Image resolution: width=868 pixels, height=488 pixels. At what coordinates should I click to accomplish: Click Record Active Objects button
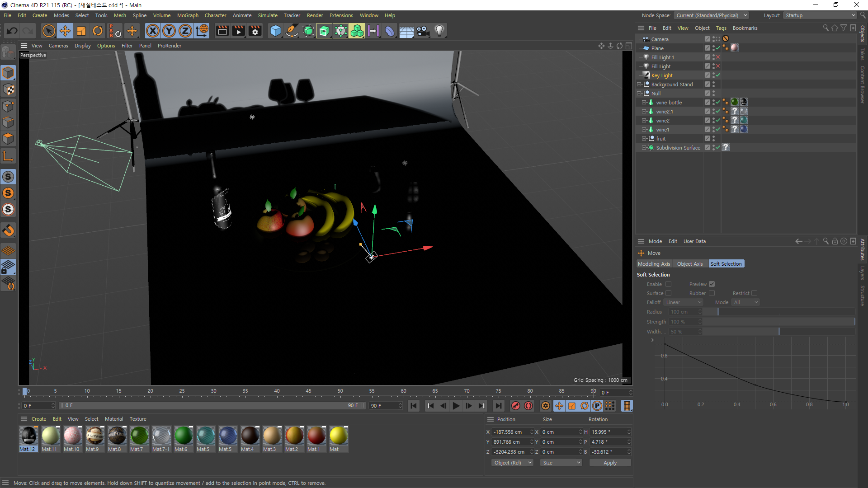515,406
